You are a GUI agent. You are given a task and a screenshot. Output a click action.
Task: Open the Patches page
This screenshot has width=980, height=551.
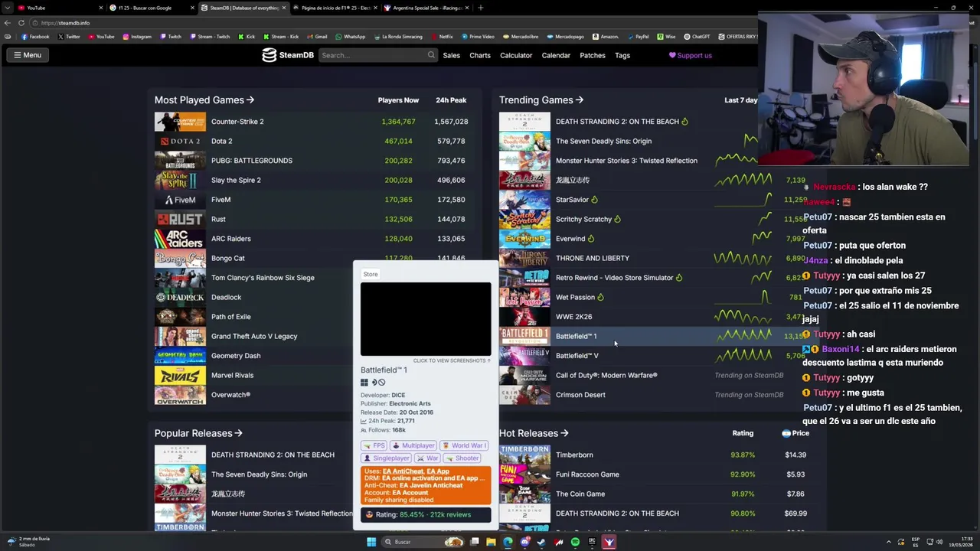[593, 55]
